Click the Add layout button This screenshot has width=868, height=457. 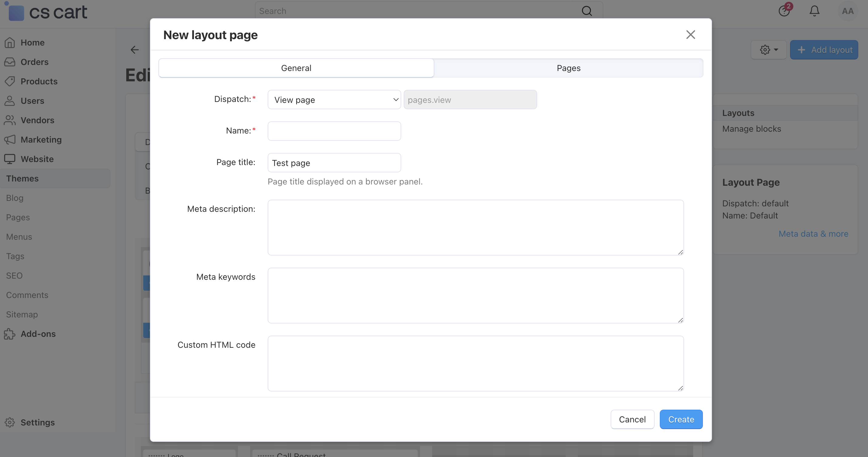824,50
